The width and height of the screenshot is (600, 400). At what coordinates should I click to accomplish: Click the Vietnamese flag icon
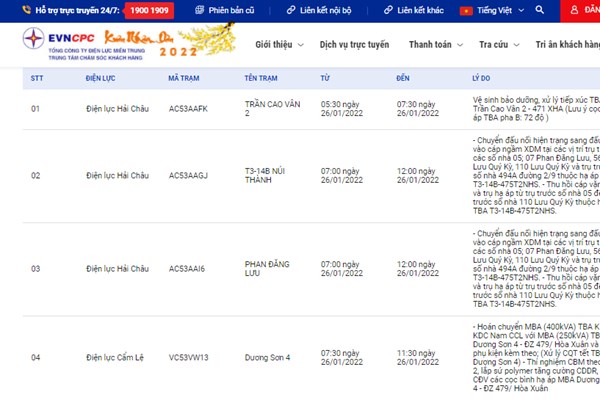466,11
